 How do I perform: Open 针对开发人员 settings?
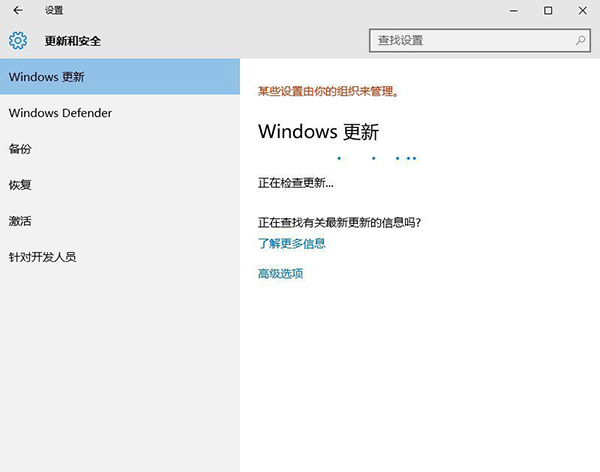coord(42,257)
